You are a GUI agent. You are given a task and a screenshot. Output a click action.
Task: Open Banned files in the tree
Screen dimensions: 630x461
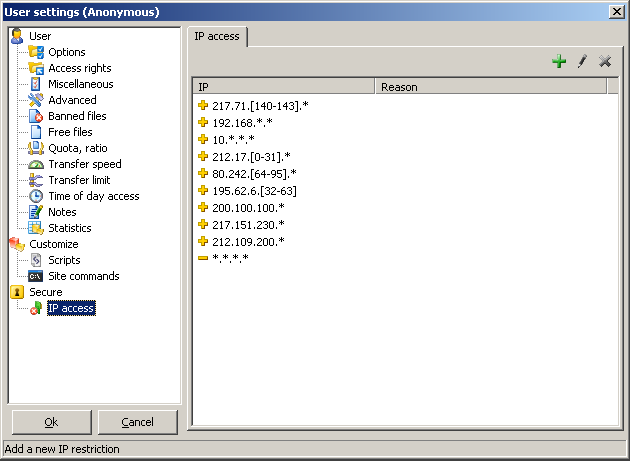[x=76, y=116]
